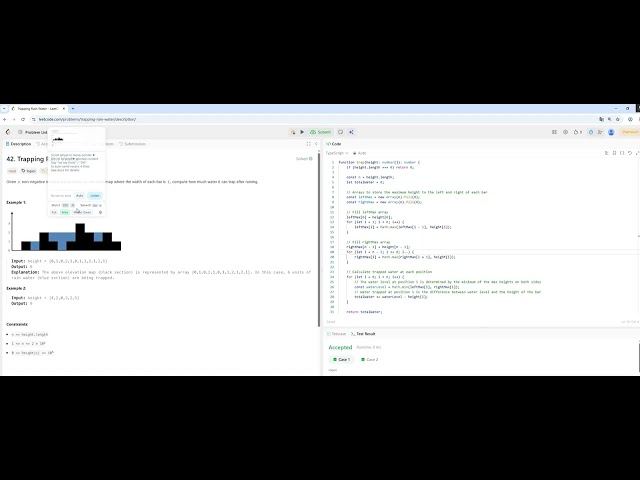Click the LeetCode logo icon
The width and height of the screenshot is (640, 480).
[8, 132]
